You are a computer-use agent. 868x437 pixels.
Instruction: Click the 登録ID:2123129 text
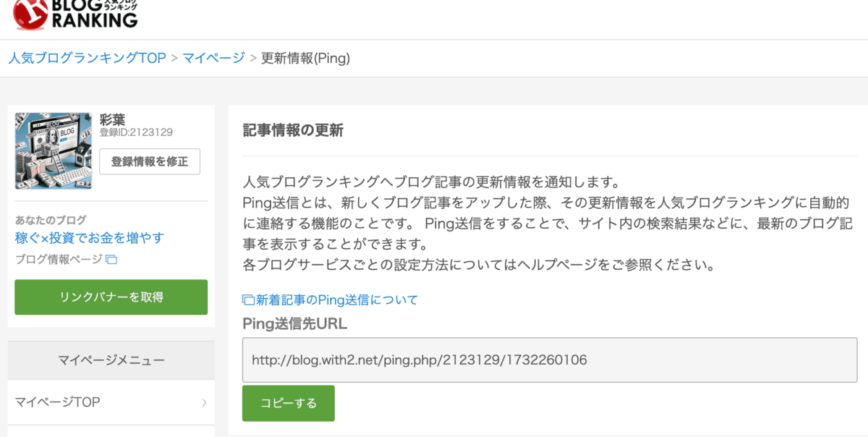(136, 132)
